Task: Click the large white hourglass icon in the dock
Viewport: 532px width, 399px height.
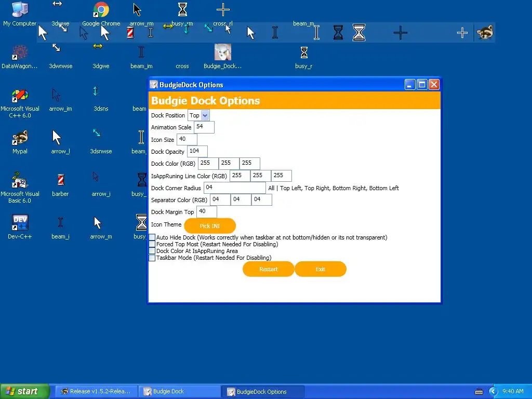Action: (x=358, y=33)
